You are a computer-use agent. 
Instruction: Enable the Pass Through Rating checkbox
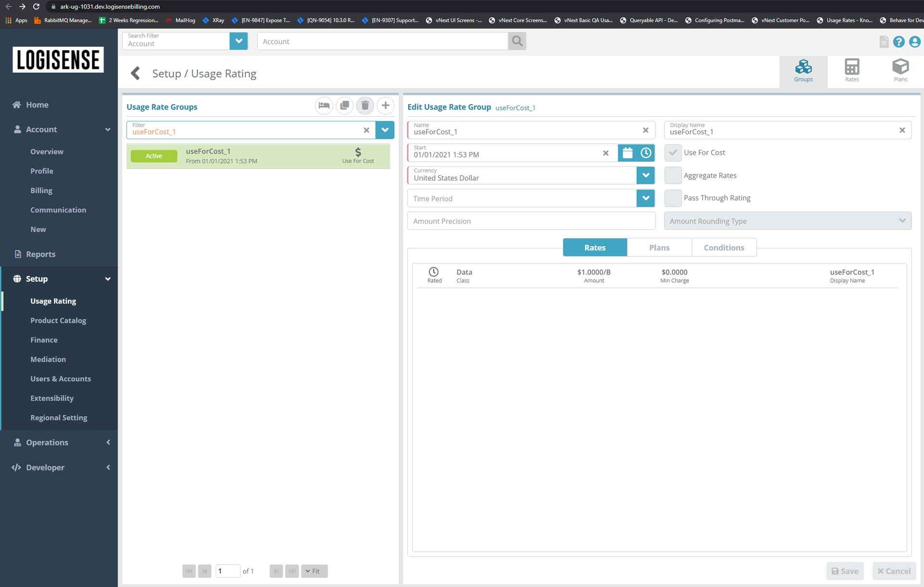(673, 198)
